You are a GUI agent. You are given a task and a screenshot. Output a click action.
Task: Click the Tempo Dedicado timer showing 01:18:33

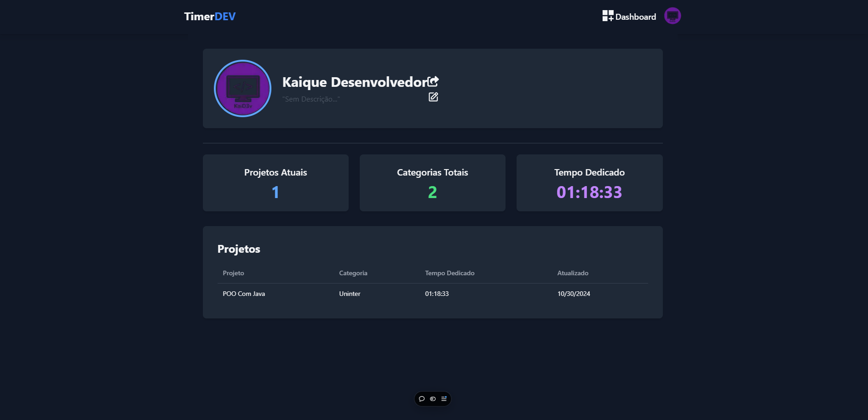click(x=589, y=192)
